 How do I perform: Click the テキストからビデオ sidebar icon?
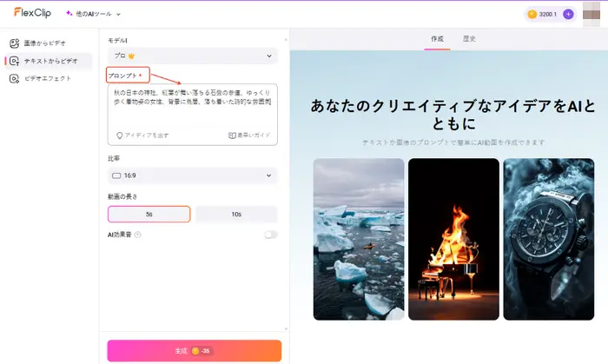[15, 61]
